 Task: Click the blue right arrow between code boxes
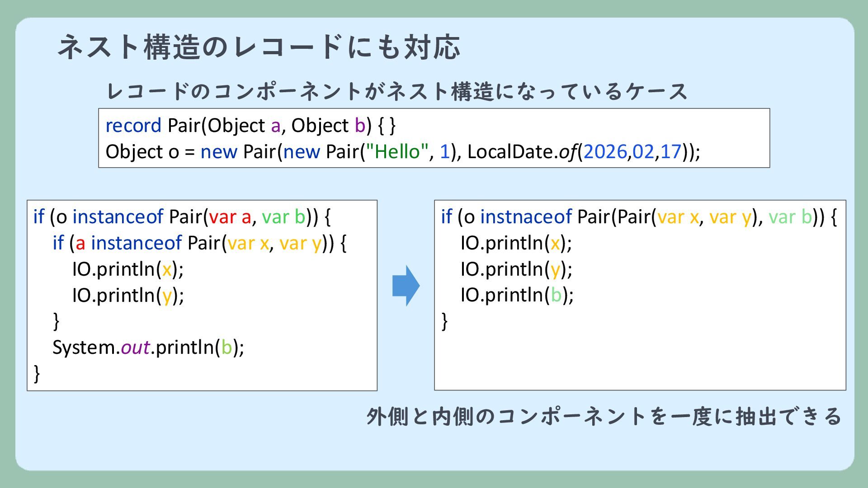(406, 286)
